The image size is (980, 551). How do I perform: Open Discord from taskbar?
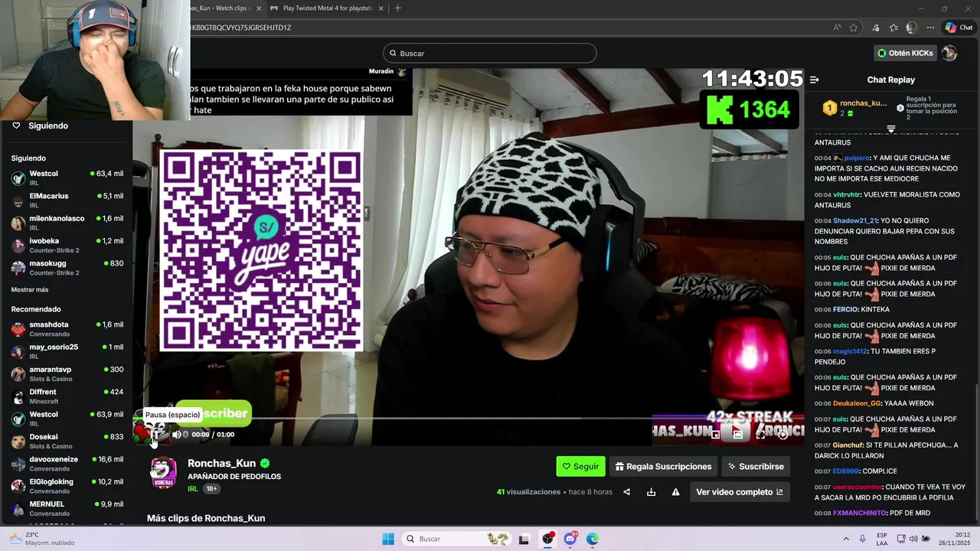click(570, 539)
